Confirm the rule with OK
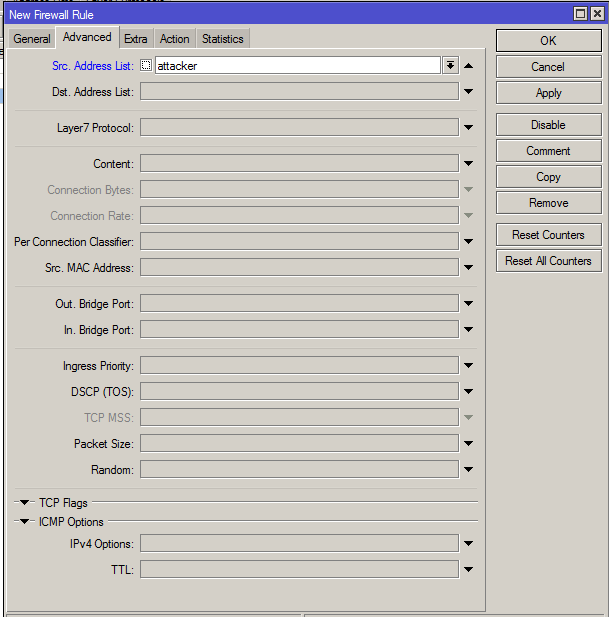 pos(548,41)
